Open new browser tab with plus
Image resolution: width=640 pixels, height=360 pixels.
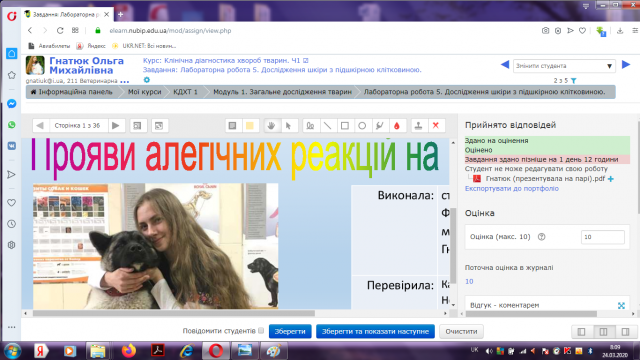pyautogui.click(x=120, y=14)
